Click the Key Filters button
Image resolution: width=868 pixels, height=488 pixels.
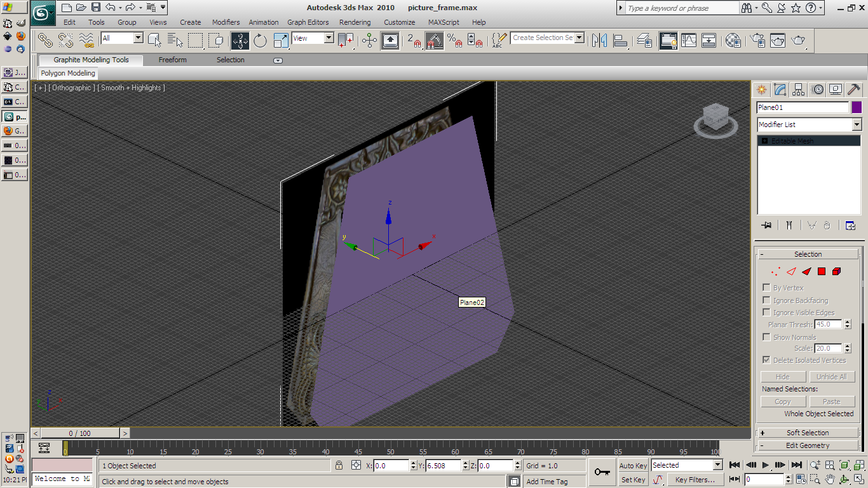pos(695,480)
